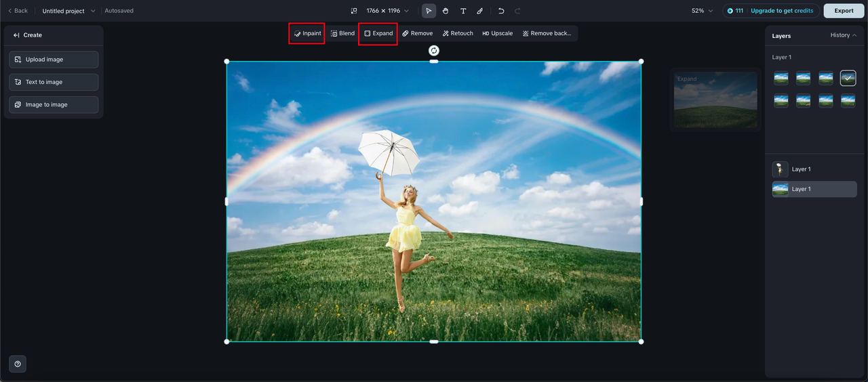The image size is (868, 382).
Task: Click the 111 credits counter
Action: (735, 11)
